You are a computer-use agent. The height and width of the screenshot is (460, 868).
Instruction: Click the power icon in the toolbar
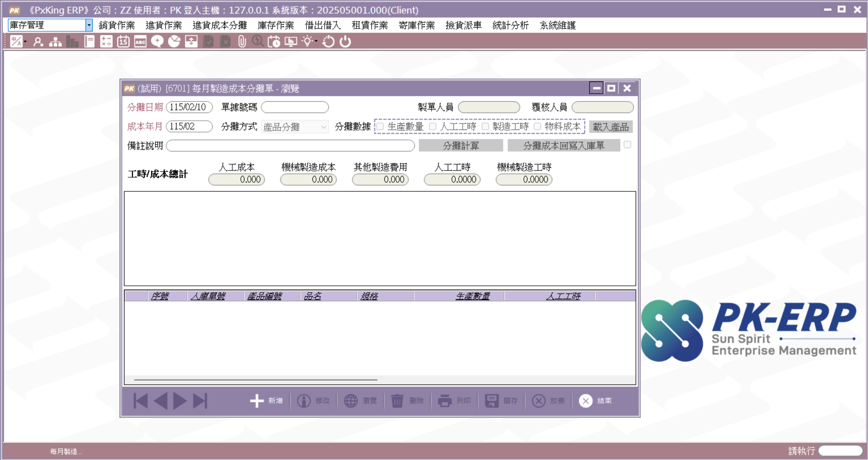click(345, 42)
